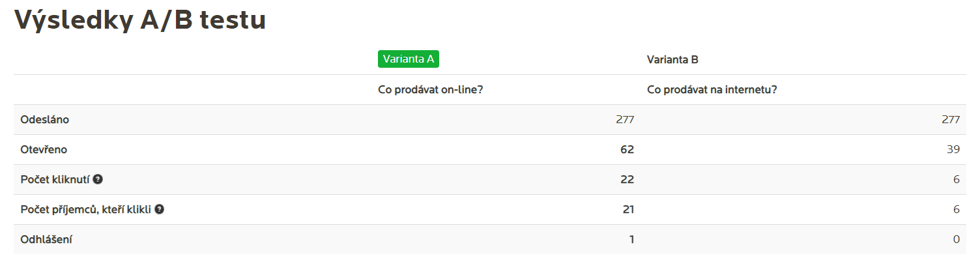Image resolution: width=980 pixels, height=273 pixels.
Task: Open help icon beside Počet příjemců, kteří klikli
Action: [159, 209]
